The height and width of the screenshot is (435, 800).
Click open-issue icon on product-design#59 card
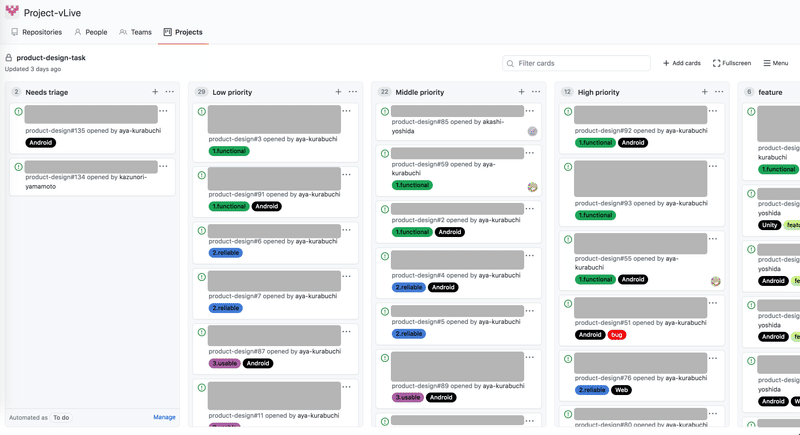(x=385, y=153)
